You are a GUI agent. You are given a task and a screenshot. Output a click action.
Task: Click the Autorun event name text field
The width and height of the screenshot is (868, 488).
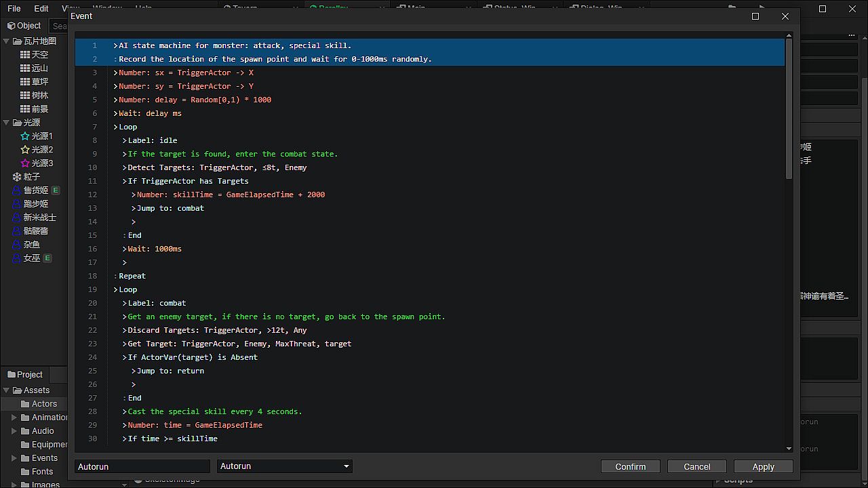[142, 466]
